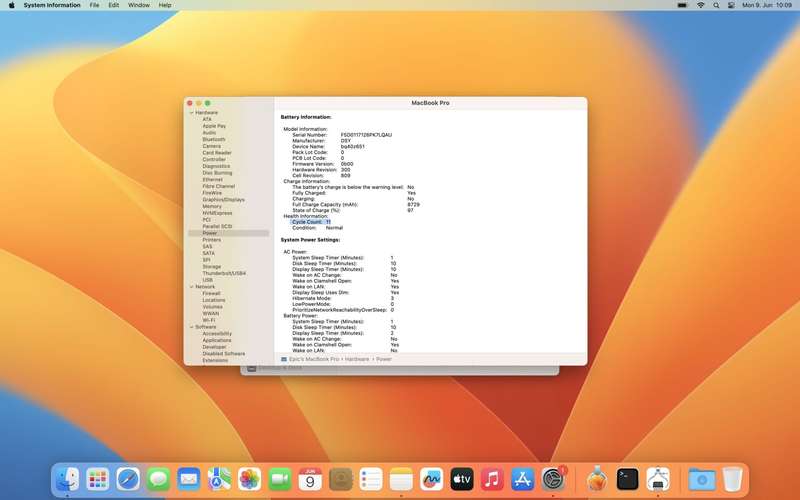Viewport: 800px width, 500px height.
Task: Select ATA in the sidebar
Action: (207, 119)
